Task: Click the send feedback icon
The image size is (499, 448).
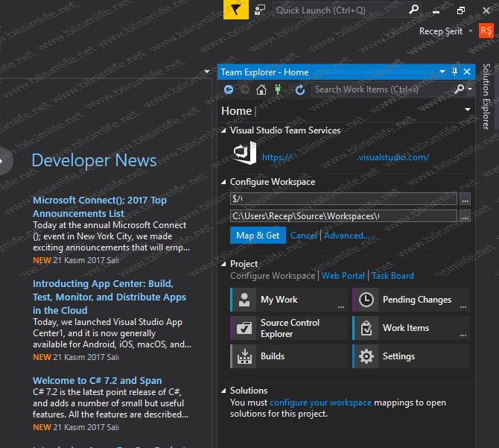Action: pyautogui.click(x=260, y=10)
